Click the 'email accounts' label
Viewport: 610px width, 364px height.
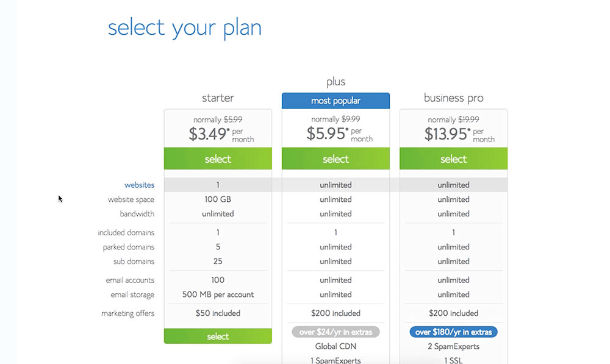pyautogui.click(x=129, y=280)
